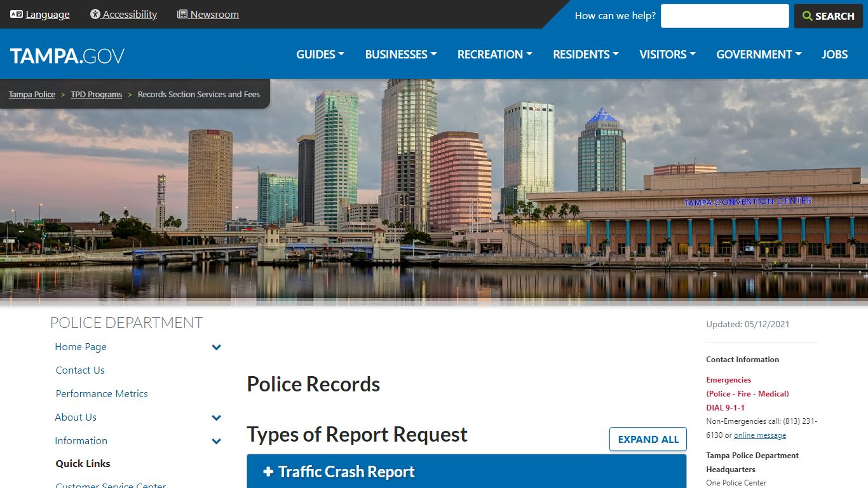Open the RESIDENTS dropdown menu

(x=586, y=55)
